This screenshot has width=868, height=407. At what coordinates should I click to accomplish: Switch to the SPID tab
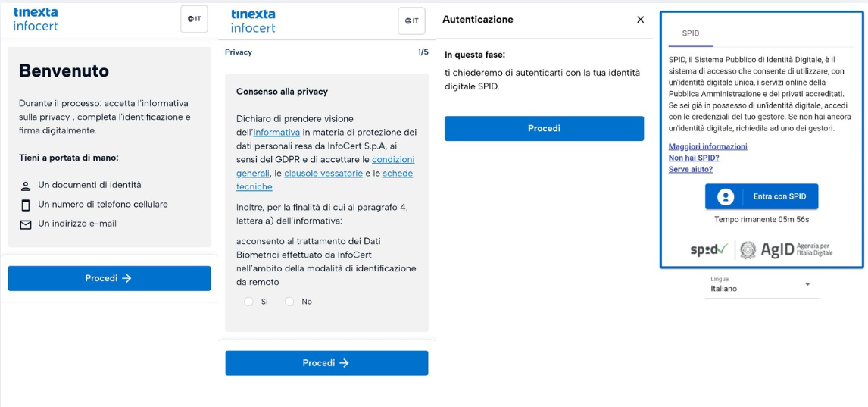[690, 33]
